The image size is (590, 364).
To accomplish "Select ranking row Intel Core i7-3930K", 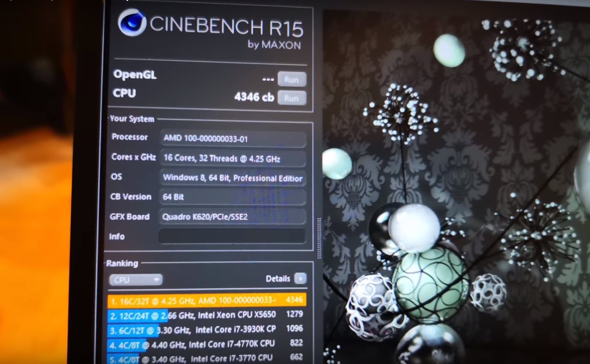I will [207, 329].
